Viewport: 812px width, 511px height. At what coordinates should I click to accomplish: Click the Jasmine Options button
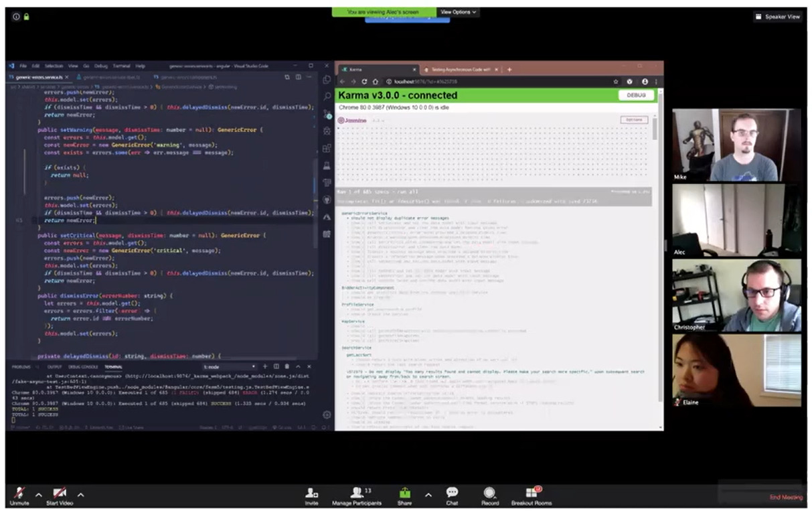(x=633, y=120)
